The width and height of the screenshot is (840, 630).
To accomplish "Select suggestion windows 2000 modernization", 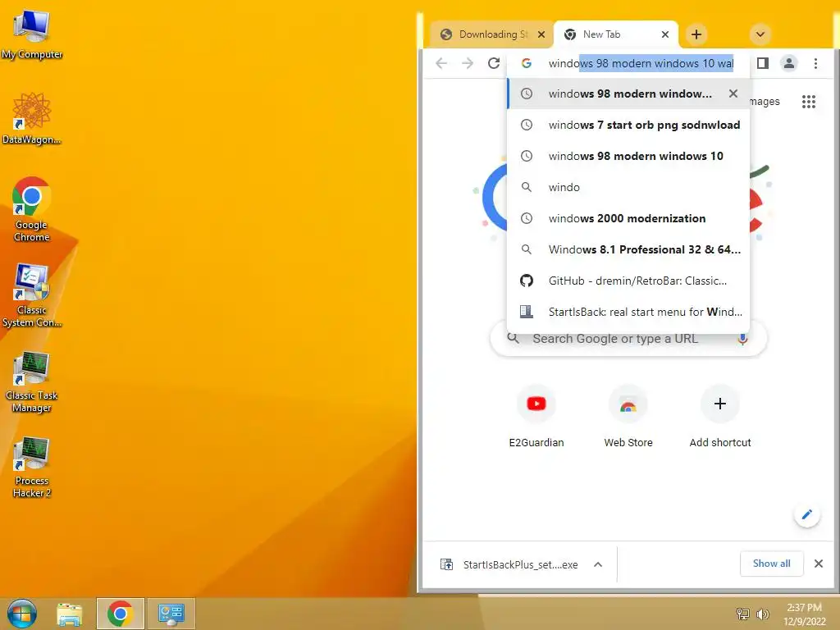I will 628,218.
